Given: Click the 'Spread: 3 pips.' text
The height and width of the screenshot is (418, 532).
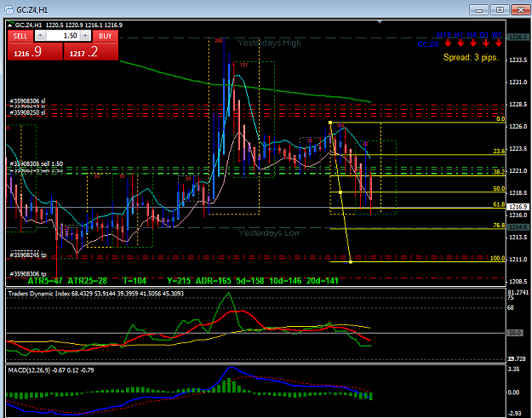Looking at the screenshot, I should pyautogui.click(x=471, y=57).
